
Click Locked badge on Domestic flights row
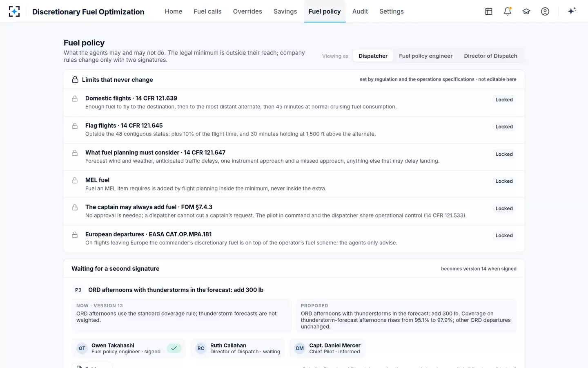point(504,100)
